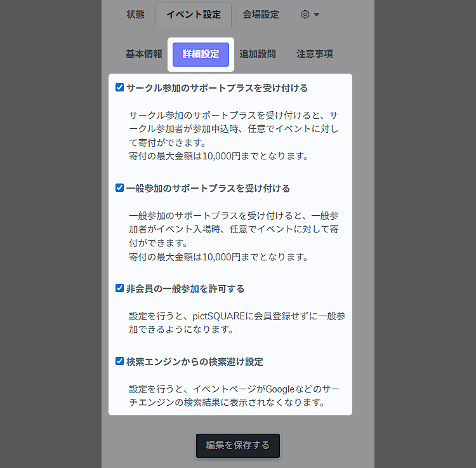Select the イベント設定 tab
This screenshot has width=476, height=468.
coord(194,15)
